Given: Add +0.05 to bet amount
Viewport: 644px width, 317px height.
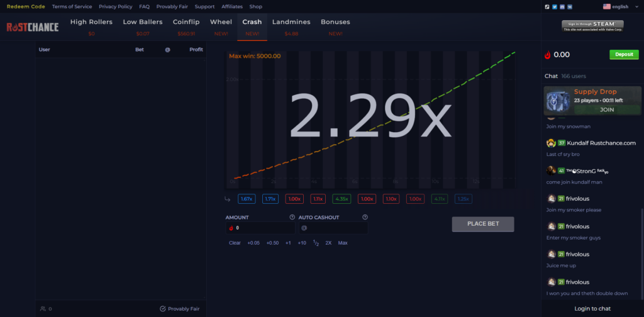Looking at the screenshot, I should pyautogui.click(x=253, y=243).
